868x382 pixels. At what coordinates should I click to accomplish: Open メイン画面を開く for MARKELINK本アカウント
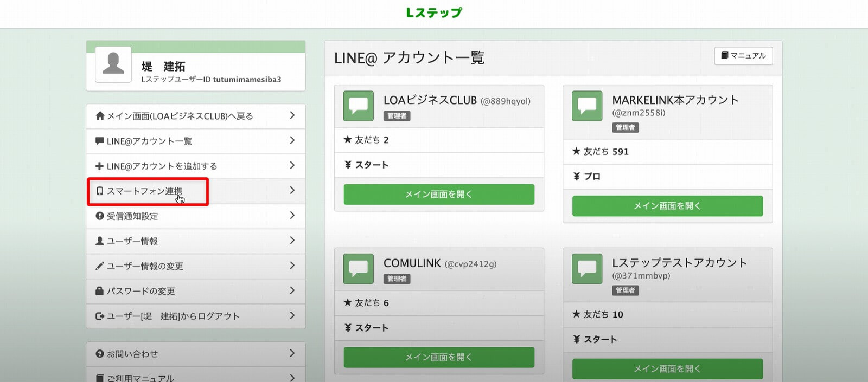tap(667, 206)
